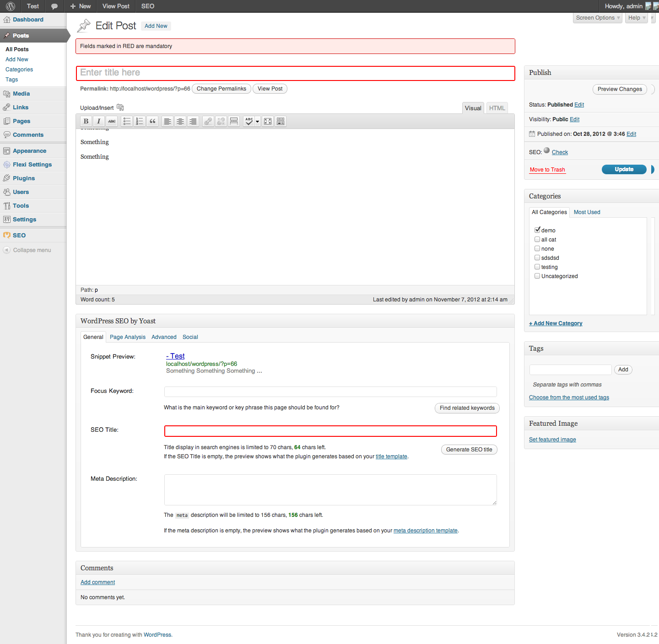Click the Focus Keyword input field
This screenshot has height=644, width=659.
(330, 392)
